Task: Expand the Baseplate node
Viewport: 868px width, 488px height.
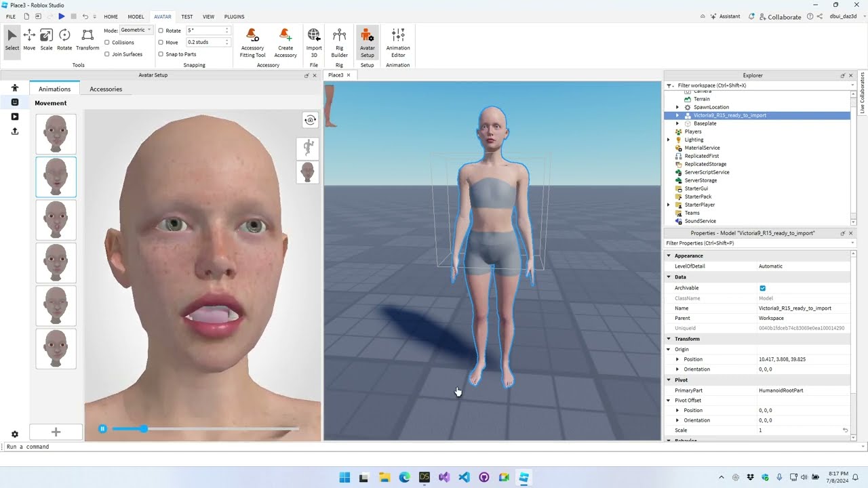Action: point(677,123)
